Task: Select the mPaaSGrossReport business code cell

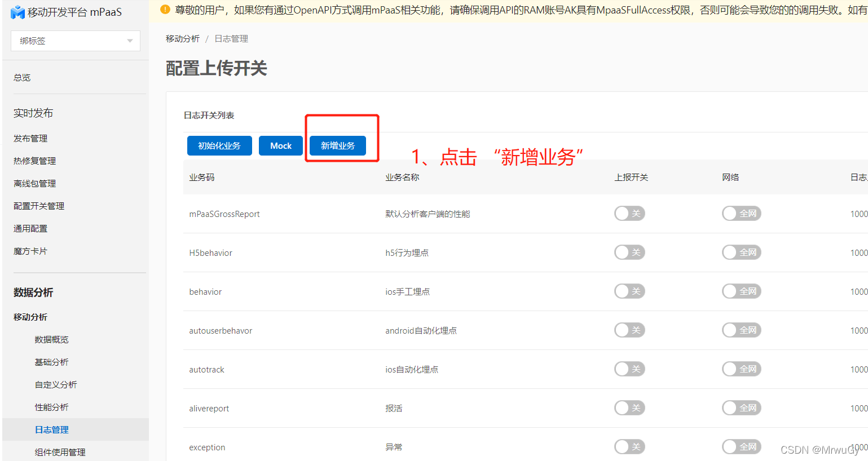Action: click(224, 214)
